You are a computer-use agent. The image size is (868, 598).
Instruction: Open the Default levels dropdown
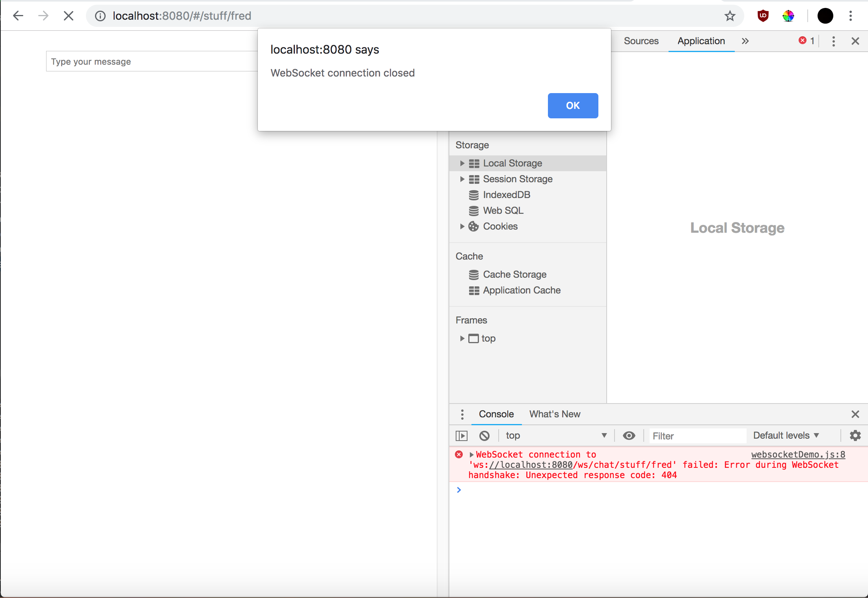[x=786, y=435]
